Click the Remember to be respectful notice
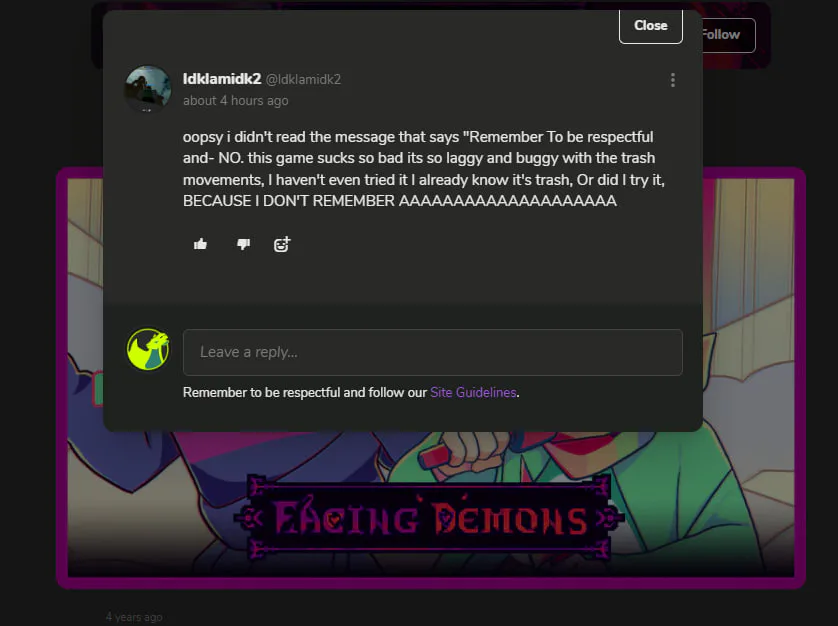The height and width of the screenshot is (626, 838). (305, 392)
